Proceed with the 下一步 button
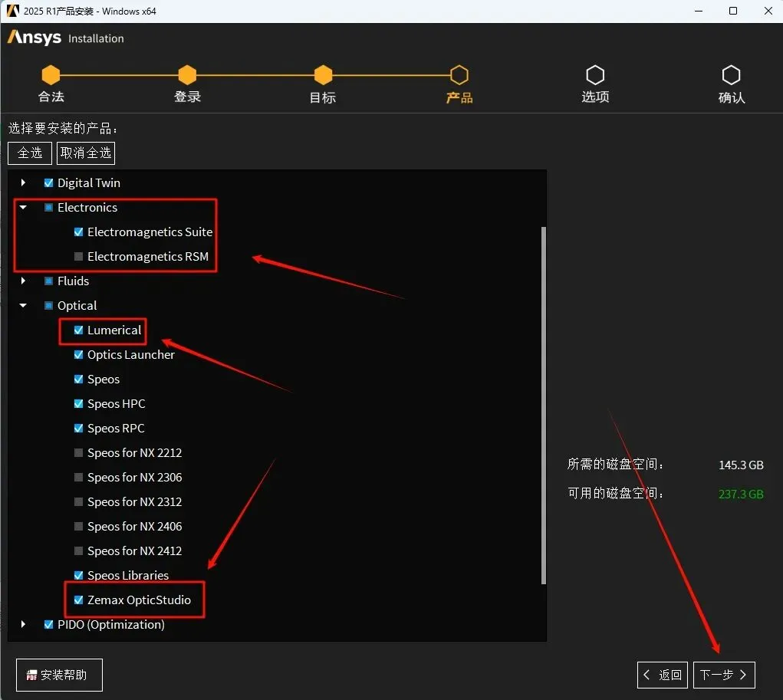Viewport: 783px width, 700px height. tap(724, 675)
